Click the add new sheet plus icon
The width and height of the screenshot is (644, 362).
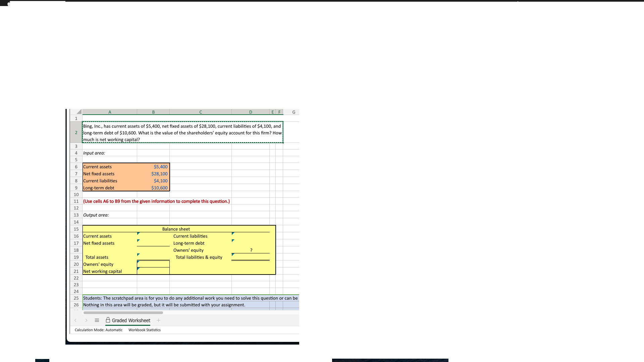[x=158, y=320]
